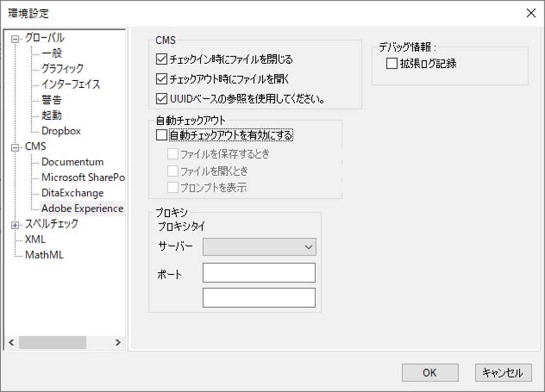The image size is (545, 392).
Task: Open the Documentum CMS settings
Action: (72, 162)
